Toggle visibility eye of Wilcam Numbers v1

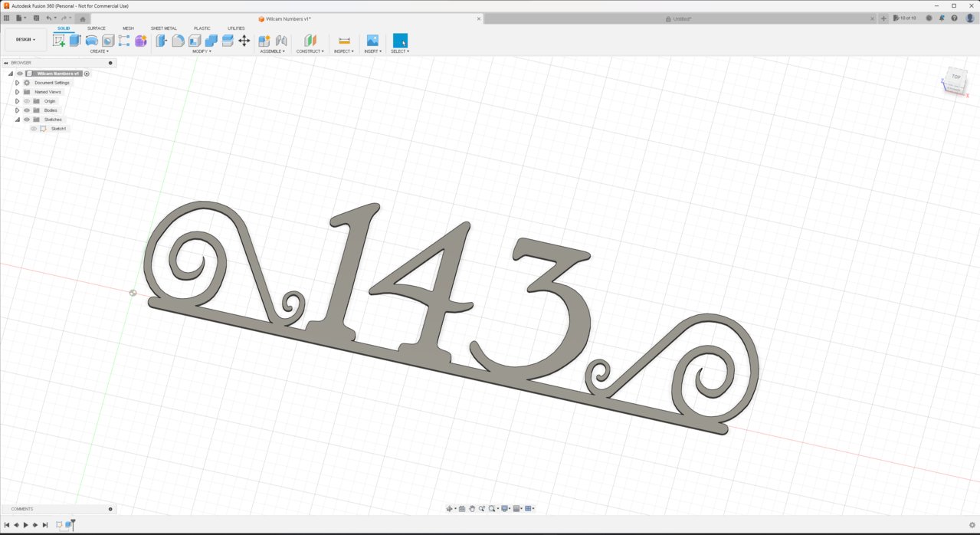(x=20, y=74)
